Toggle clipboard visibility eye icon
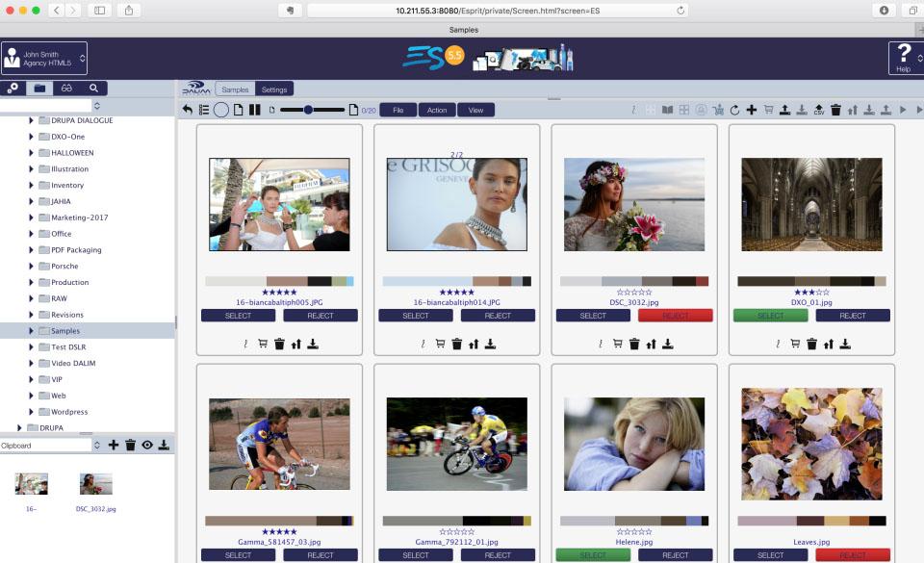This screenshot has height=563, width=924. pyautogui.click(x=147, y=446)
